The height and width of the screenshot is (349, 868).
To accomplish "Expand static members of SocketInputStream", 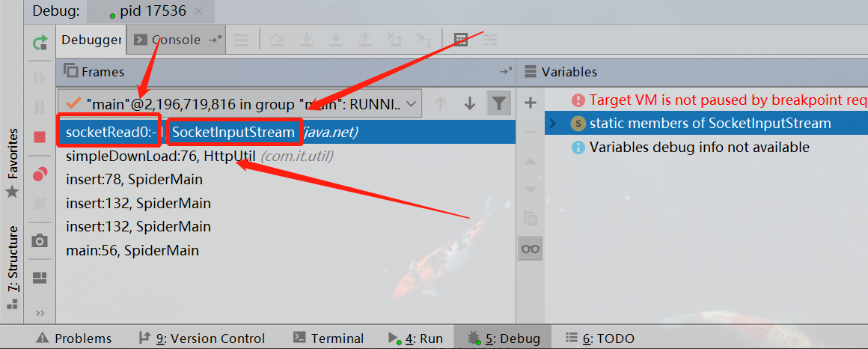I will 552,124.
